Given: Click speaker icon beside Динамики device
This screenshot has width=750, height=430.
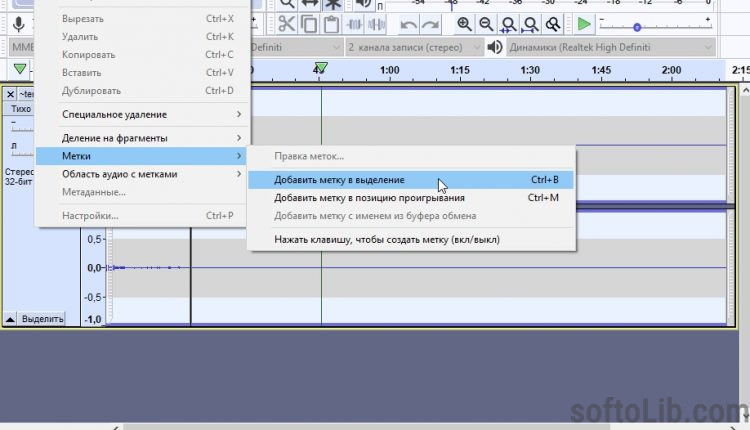Looking at the screenshot, I should (495, 47).
